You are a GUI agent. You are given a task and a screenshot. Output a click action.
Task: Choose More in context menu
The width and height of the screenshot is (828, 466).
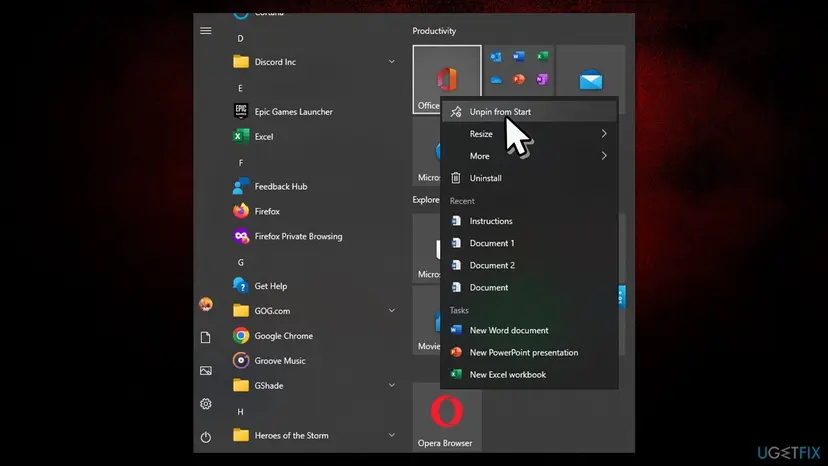click(529, 156)
